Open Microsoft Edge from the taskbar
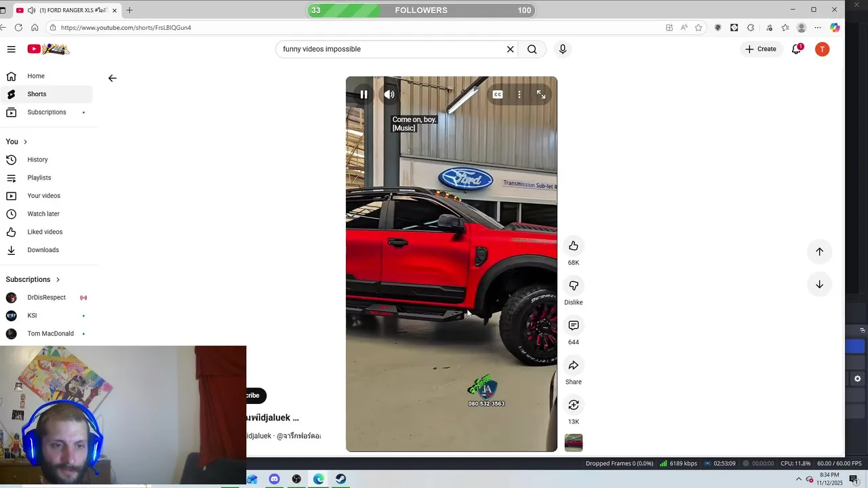This screenshot has width=868, height=488. coord(319,479)
